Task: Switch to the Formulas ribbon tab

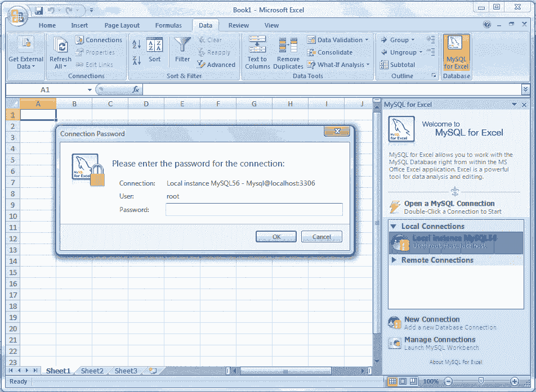Action: (168, 25)
